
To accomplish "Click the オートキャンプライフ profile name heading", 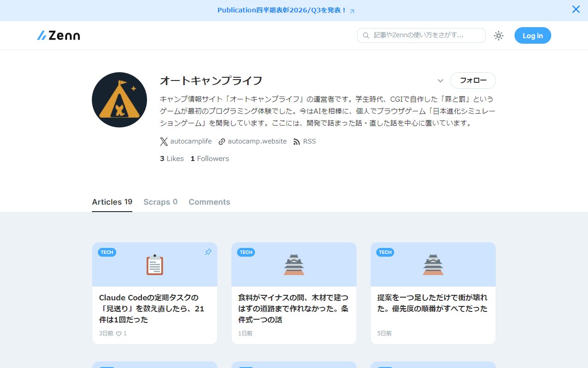I will [211, 80].
